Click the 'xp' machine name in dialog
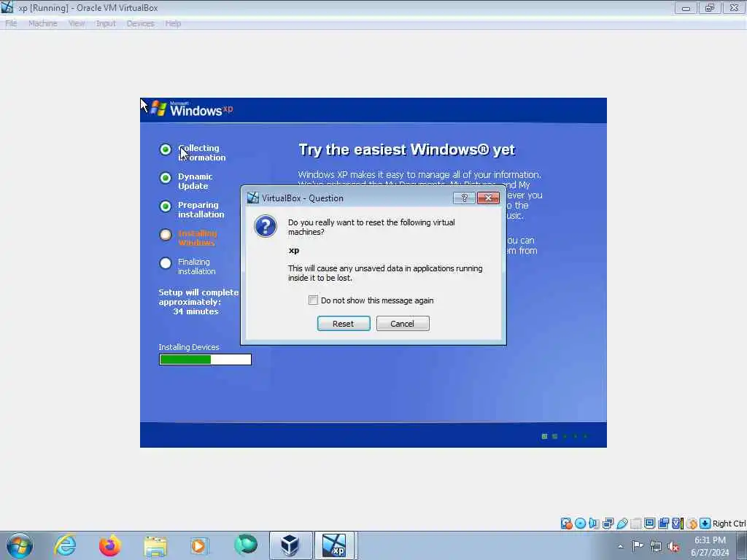Image resolution: width=747 pixels, height=560 pixels. [x=294, y=251]
